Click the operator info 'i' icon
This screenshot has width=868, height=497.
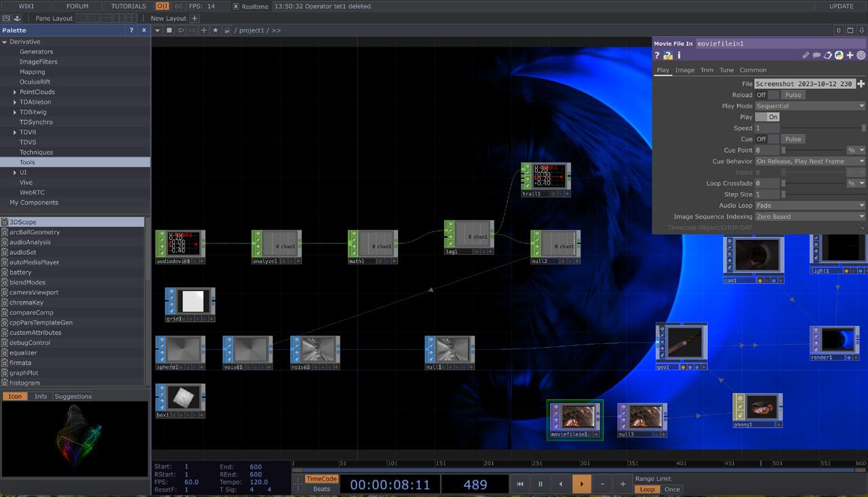pos(679,56)
